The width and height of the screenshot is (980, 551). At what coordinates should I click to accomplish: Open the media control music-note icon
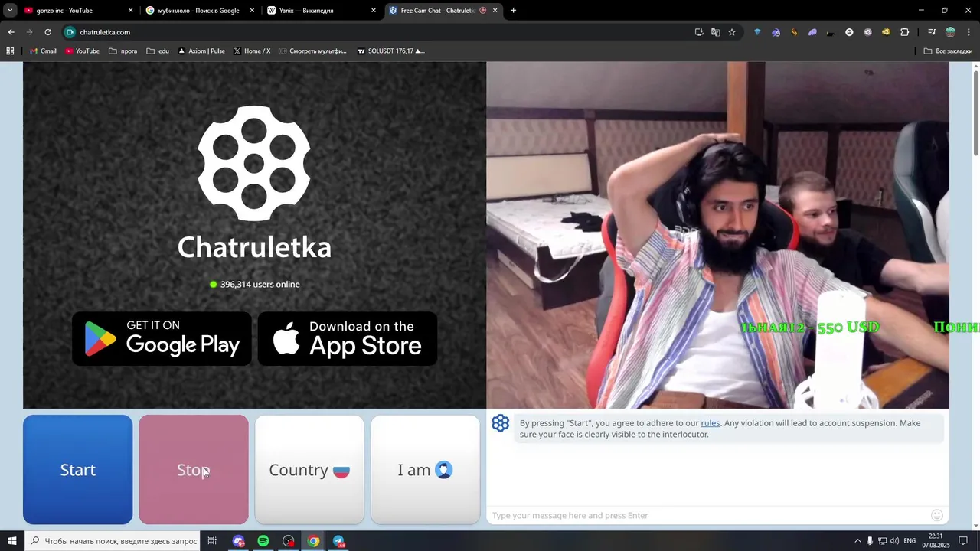pos(932,32)
